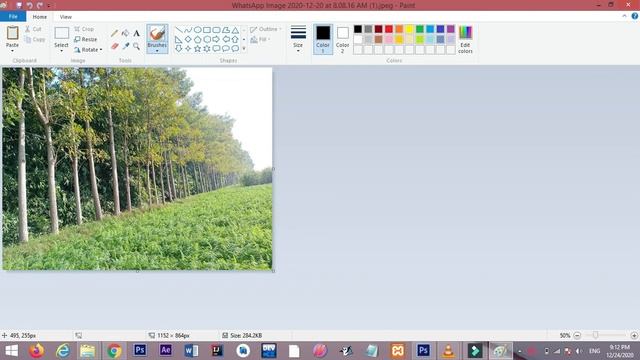This screenshot has height=360, width=640.
Task: Choose the Polygon shape
Action: [226, 30]
